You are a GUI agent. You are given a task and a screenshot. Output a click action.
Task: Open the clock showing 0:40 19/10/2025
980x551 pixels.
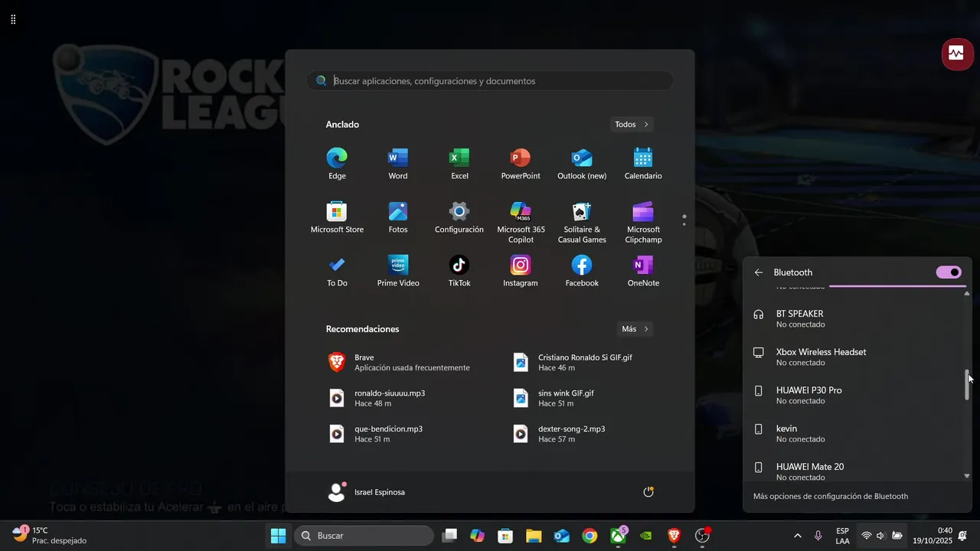coord(933,536)
